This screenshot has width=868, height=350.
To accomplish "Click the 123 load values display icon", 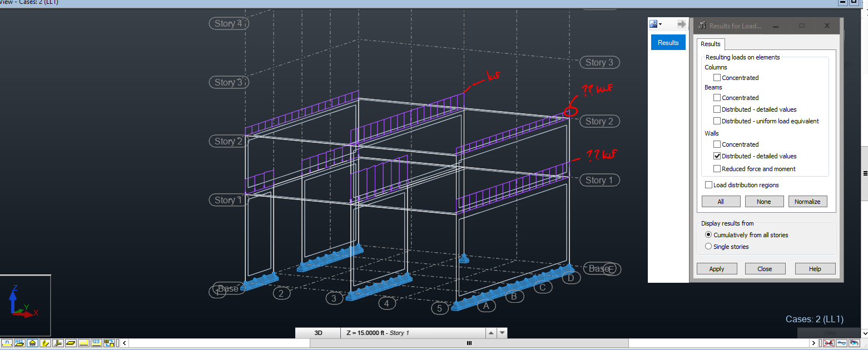I will pyautogui.click(x=96, y=343).
